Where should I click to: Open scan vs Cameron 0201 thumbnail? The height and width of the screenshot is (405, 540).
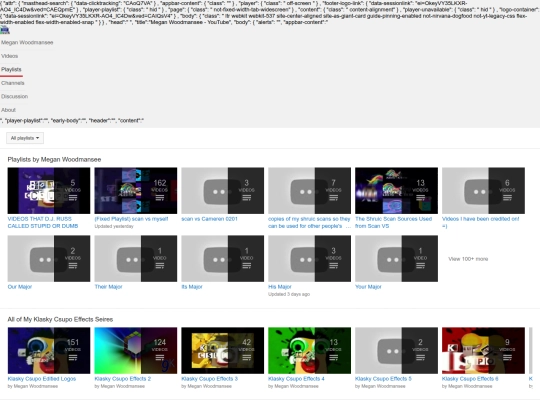[222, 190]
